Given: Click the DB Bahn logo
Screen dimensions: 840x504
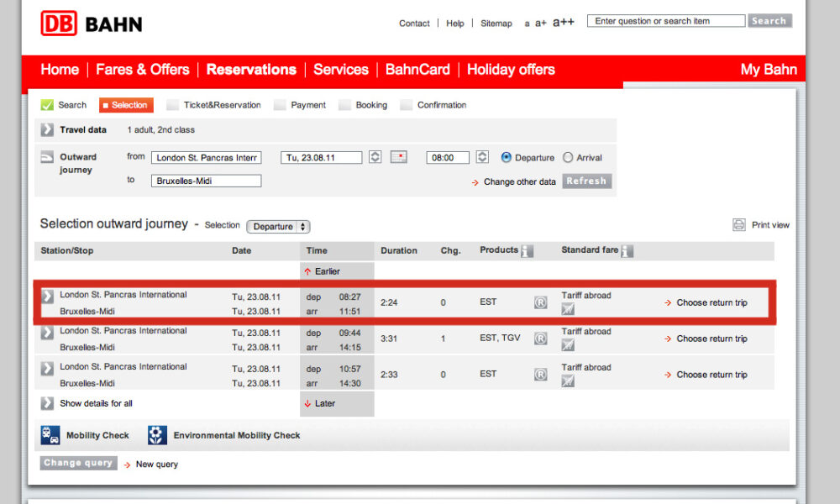Looking at the screenshot, I should coord(92,24).
